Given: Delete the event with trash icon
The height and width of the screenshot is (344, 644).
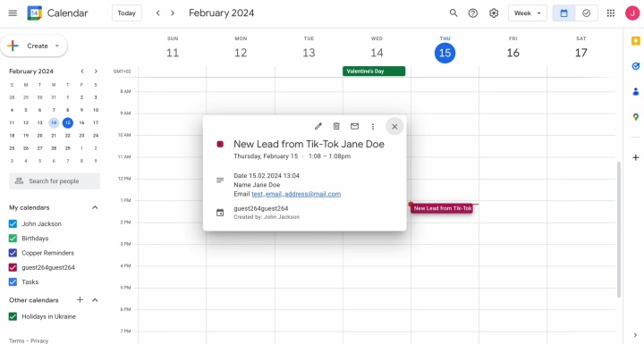Looking at the screenshot, I should 336,127.
